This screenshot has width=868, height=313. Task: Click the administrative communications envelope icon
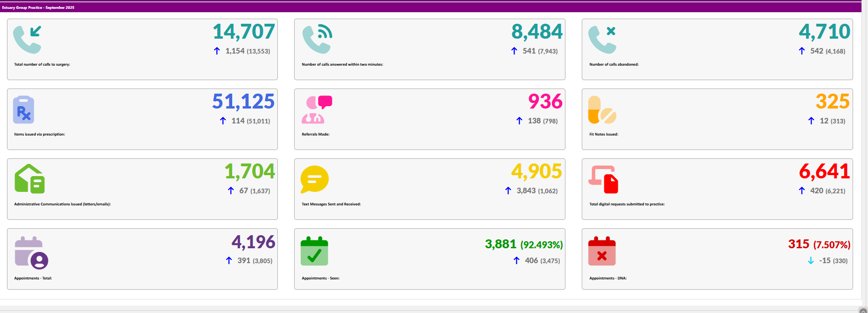pos(29,179)
